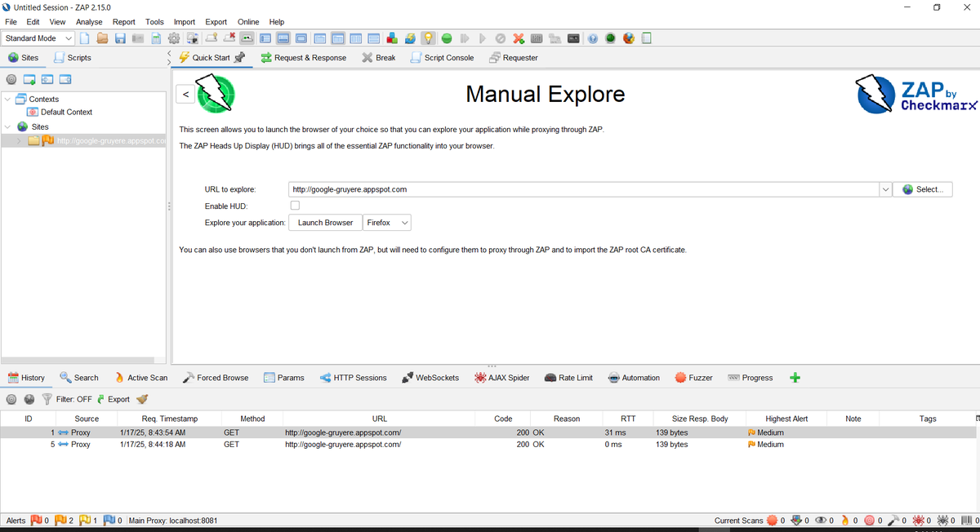The width and height of the screenshot is (980, 532).
Task: Collapse the Contexts tree node
Action: pos(7,99)
